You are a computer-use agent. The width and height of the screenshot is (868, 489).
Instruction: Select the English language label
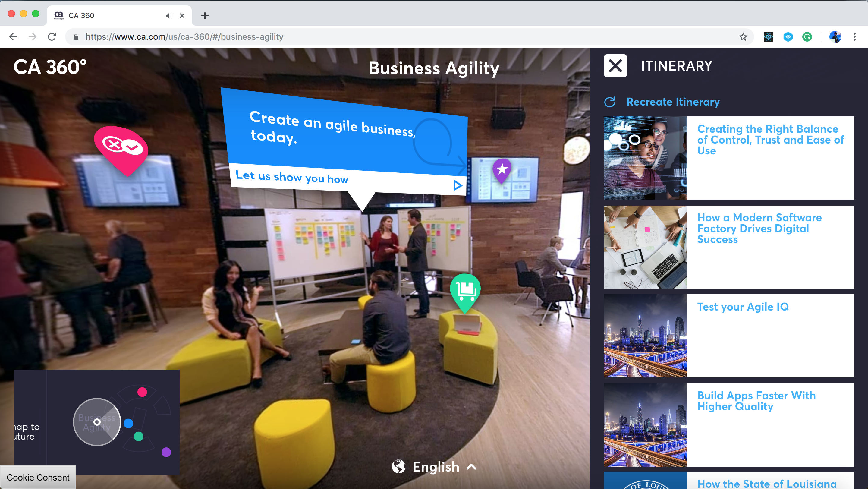436,467
